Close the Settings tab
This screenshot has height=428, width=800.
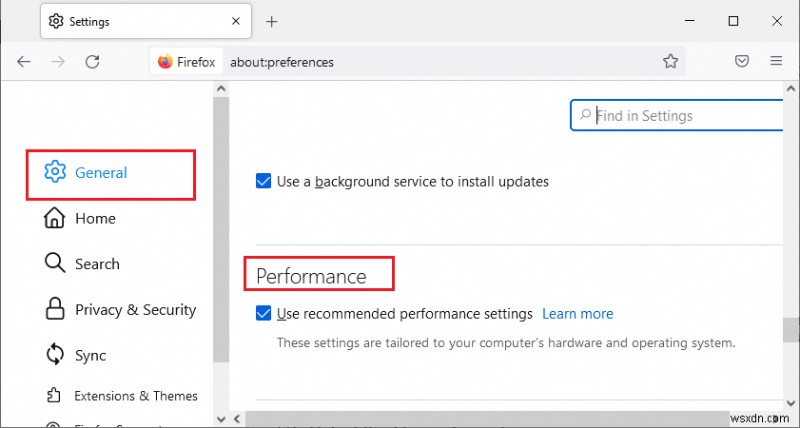235,21
